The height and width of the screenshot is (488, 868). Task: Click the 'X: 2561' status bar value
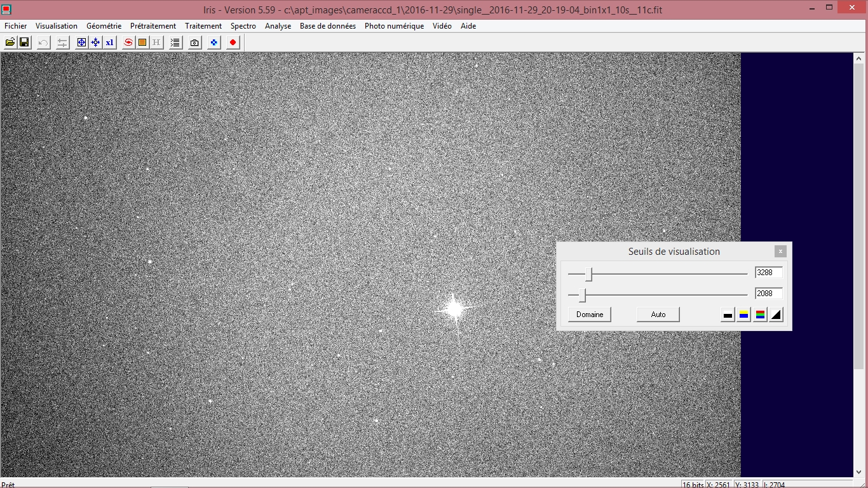point(720,484)
